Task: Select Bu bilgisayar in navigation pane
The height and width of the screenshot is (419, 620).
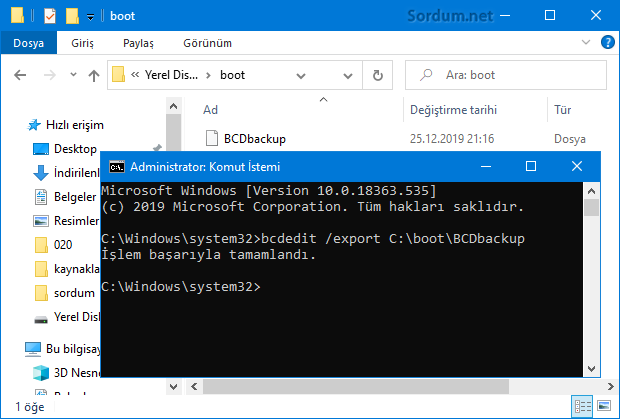Action: tap(73, 349)
